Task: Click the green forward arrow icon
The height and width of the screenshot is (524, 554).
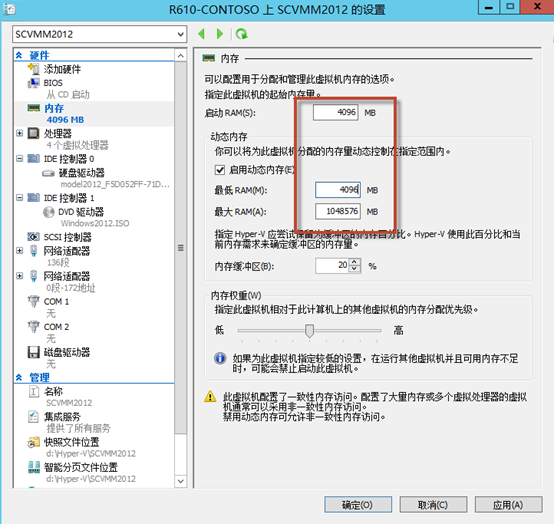Action: pos(220,34)
